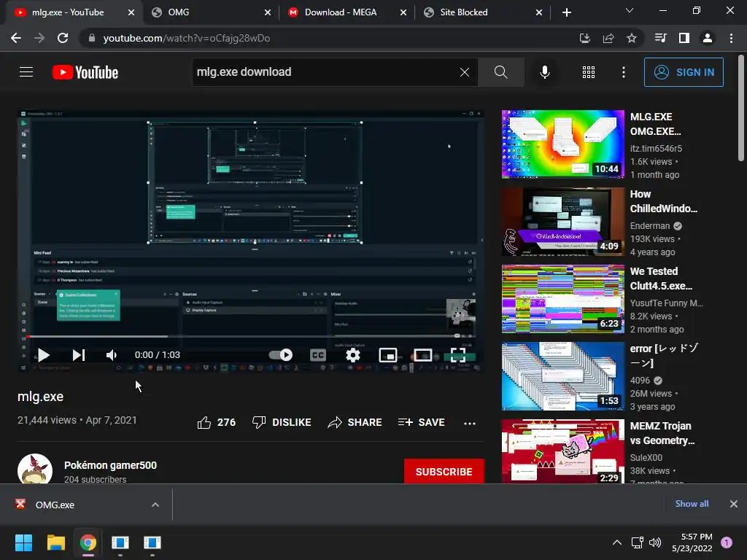The height and width of the screenshot is (560, 747).
Task: Switch to miniplayer mode
Action: point(388,355)
